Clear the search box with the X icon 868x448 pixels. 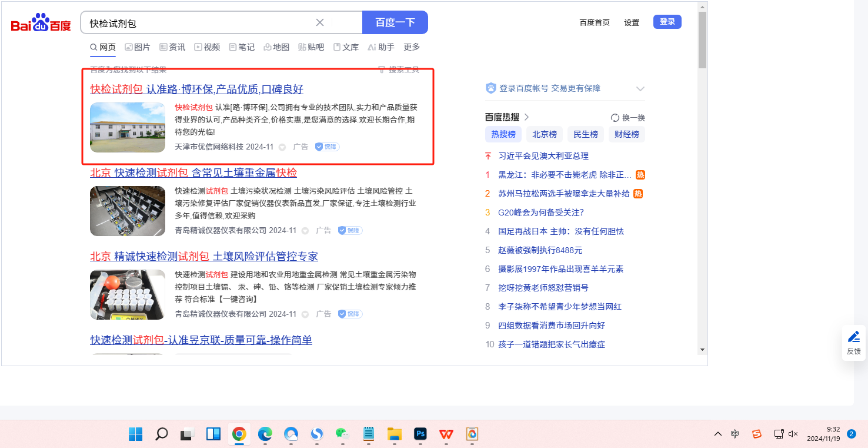(320, 22)
